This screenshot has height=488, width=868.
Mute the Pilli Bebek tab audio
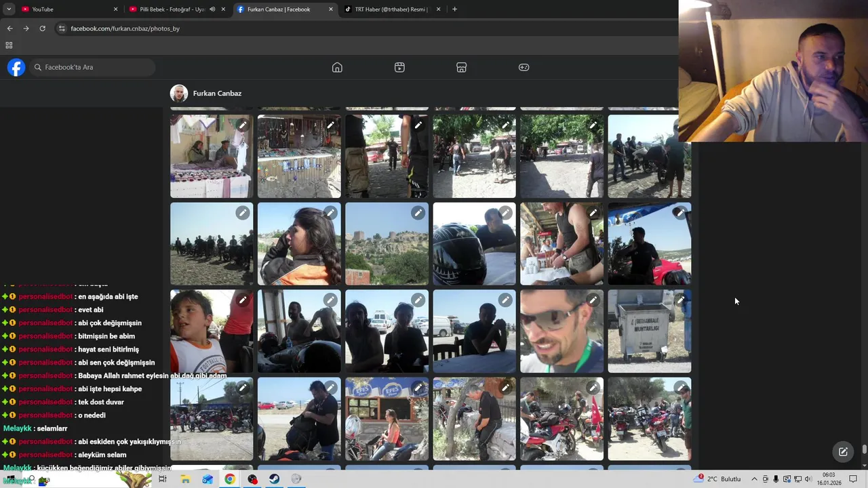[x=212, y=9]
